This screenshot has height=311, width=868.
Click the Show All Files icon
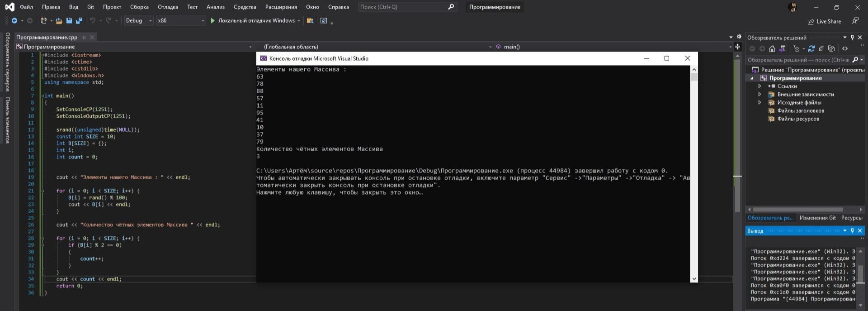[x=831, y=49]
